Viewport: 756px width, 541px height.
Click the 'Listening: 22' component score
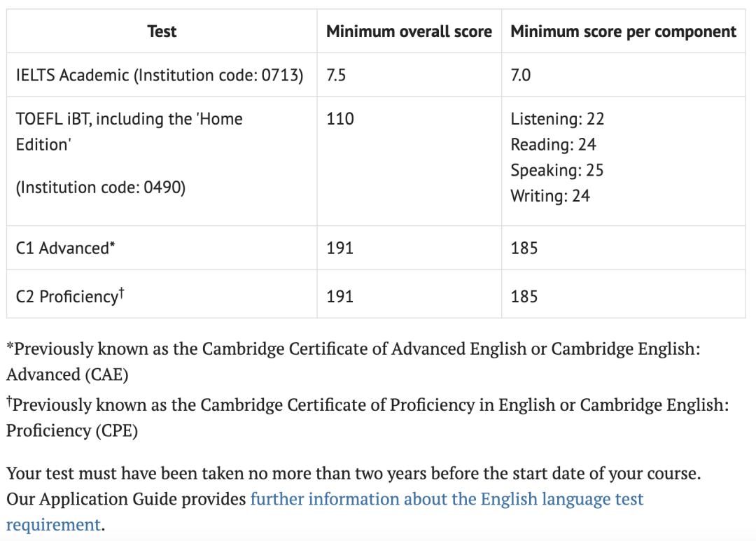[x=557, y=118]
